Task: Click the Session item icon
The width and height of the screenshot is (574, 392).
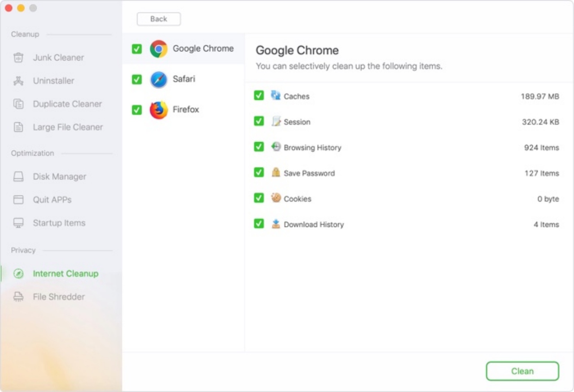Action: click(x=276, y=121)
